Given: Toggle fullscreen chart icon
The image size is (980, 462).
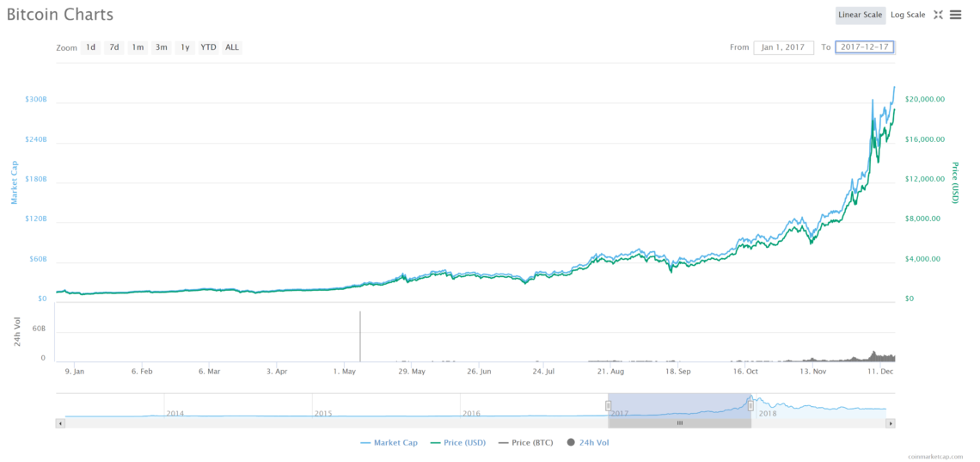Looking at the screenshot, I should point(938,15).
